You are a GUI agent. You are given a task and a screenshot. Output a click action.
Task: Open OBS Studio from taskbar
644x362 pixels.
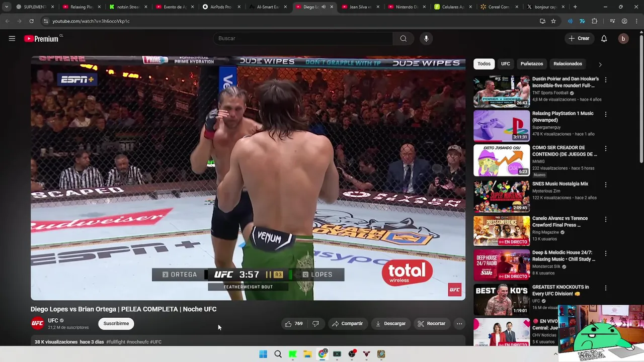pyautogui.click(x=352, y=354)
